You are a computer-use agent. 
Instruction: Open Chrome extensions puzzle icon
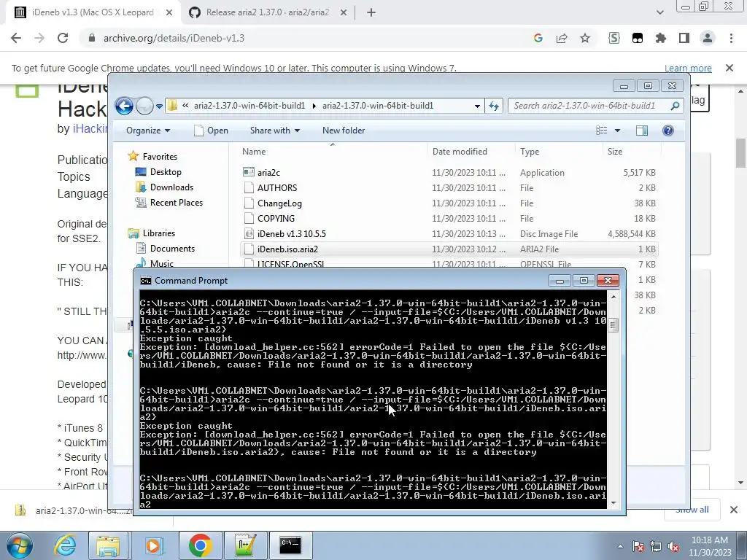click(661, 38)
